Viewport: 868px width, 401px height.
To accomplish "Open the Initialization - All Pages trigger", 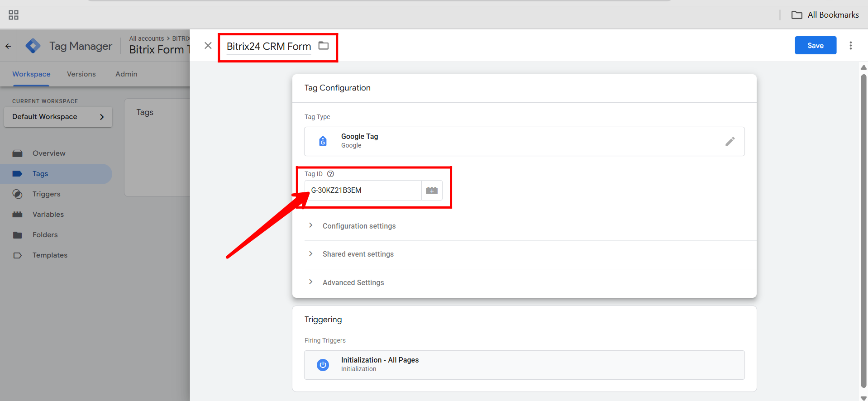I will click(x=525, y=365).
